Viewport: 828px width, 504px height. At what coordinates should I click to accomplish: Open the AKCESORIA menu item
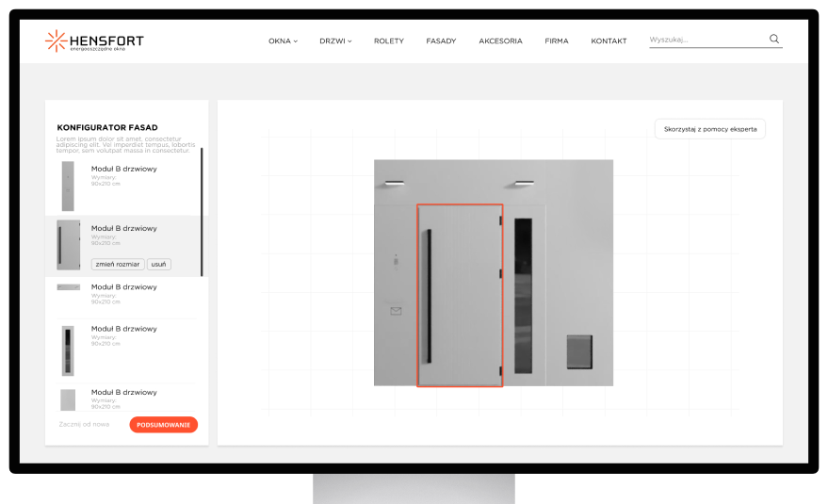[500, 41]
